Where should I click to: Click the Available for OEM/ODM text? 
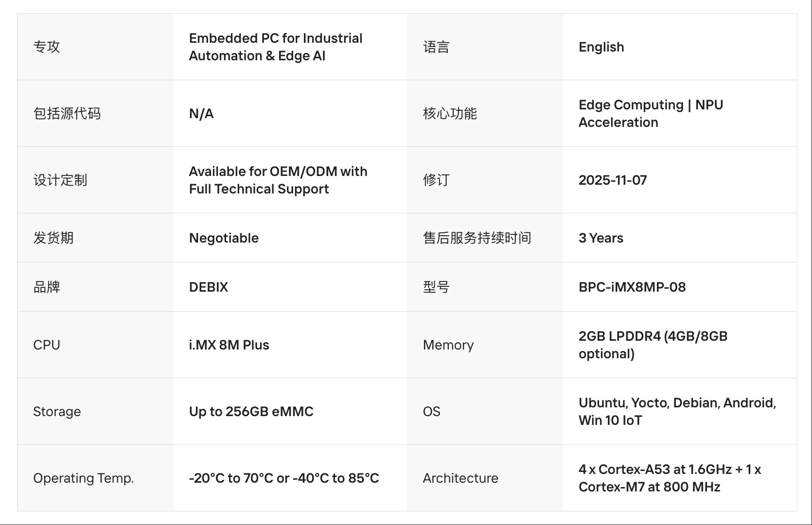pos(278,180)
